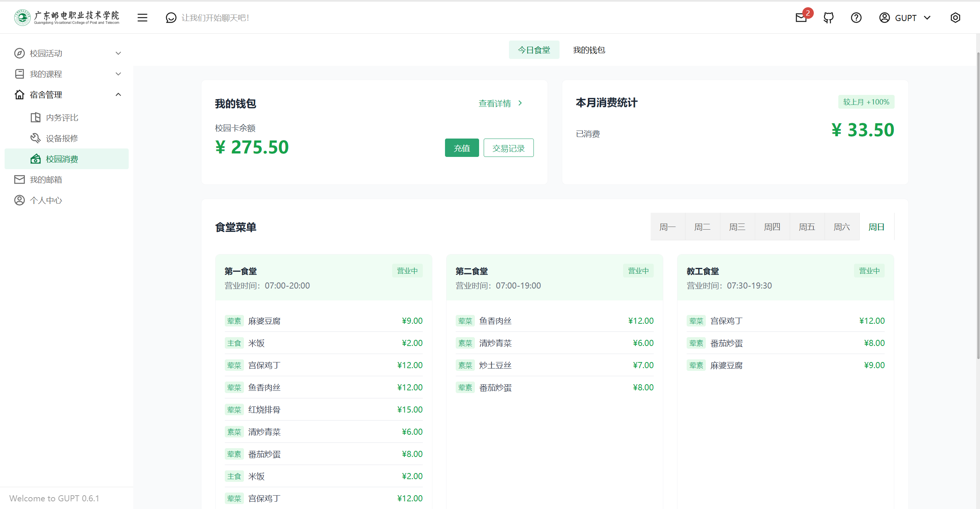Click the 交易记录 transactions button
Screen dimensions: 980x509
[x=509, y=148]
